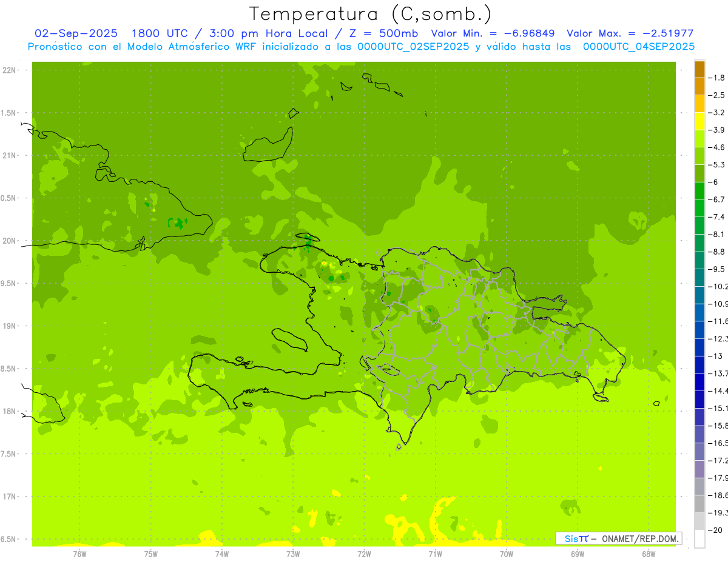
Task: Click the '73W' longitude axis label
Action: (293, 554)
